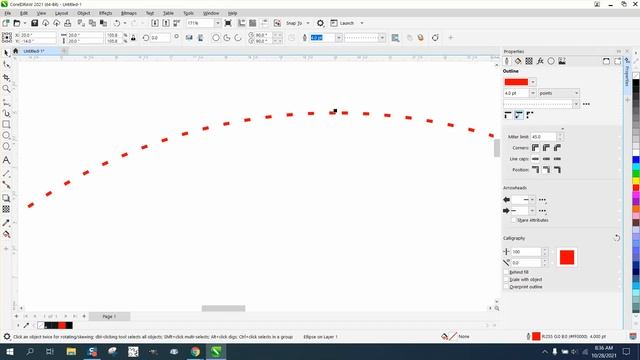
Task: Select the extended square line cap
Action: point(557,159)
